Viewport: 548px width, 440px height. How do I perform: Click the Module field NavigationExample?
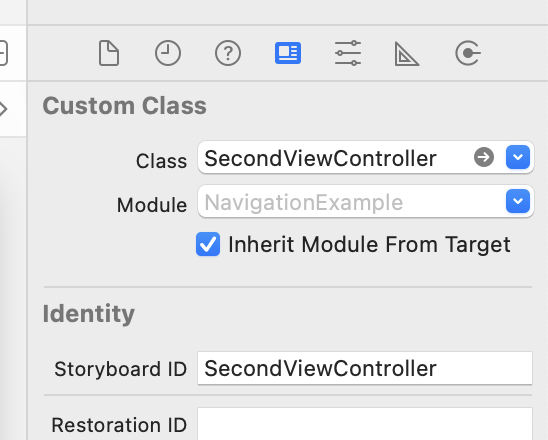point(366,201)
